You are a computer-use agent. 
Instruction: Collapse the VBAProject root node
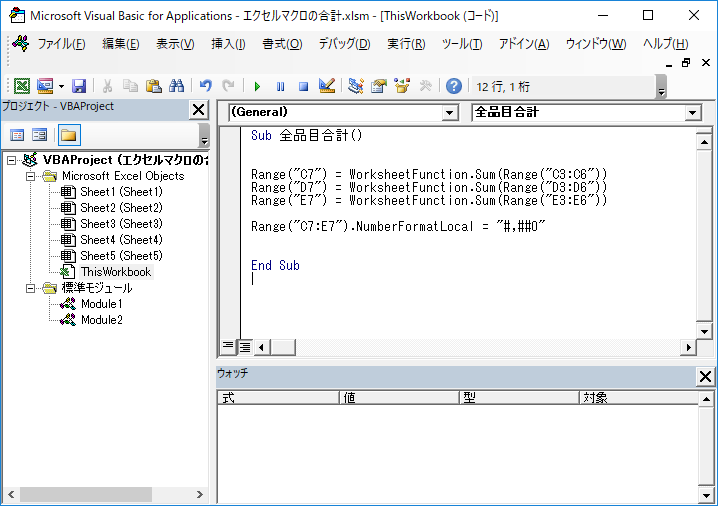[11, 160]
